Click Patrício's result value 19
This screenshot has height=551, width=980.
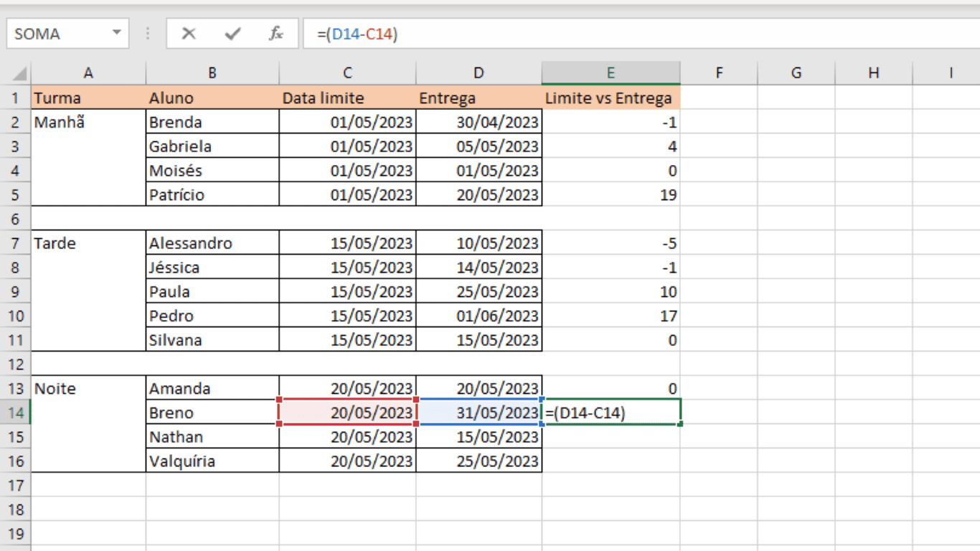point(611,194)
